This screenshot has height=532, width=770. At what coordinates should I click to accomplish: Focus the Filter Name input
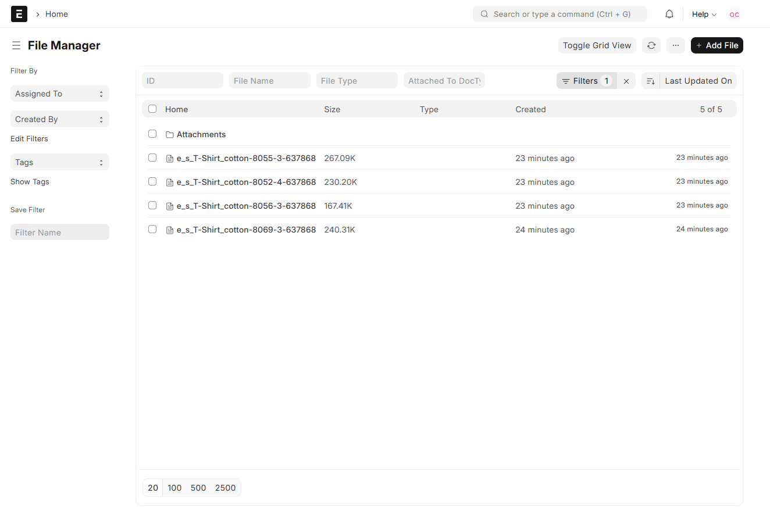coord(60,233)
